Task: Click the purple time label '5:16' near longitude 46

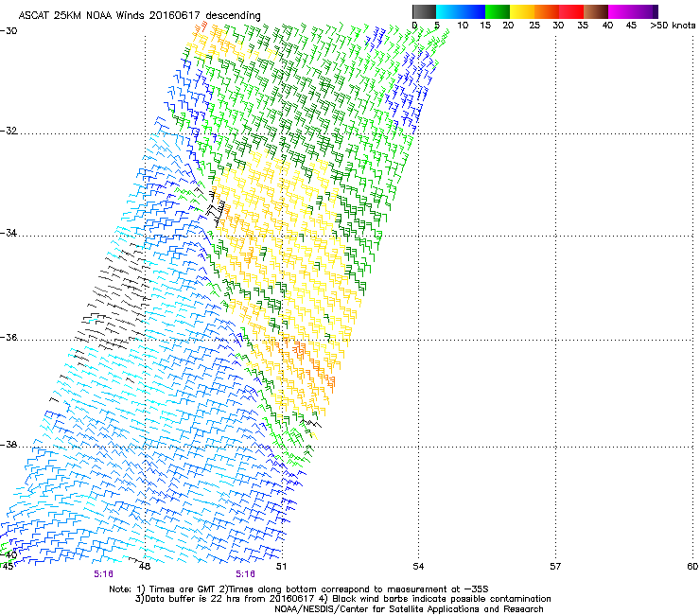Action: click(103, 574)
